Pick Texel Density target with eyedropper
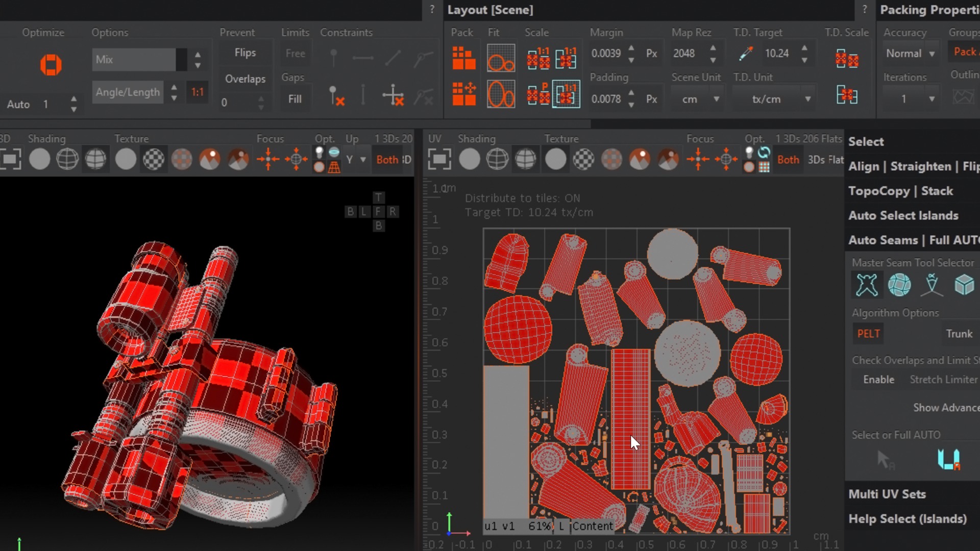The width and height of the screenshot is (980, 551). (746, 54)
